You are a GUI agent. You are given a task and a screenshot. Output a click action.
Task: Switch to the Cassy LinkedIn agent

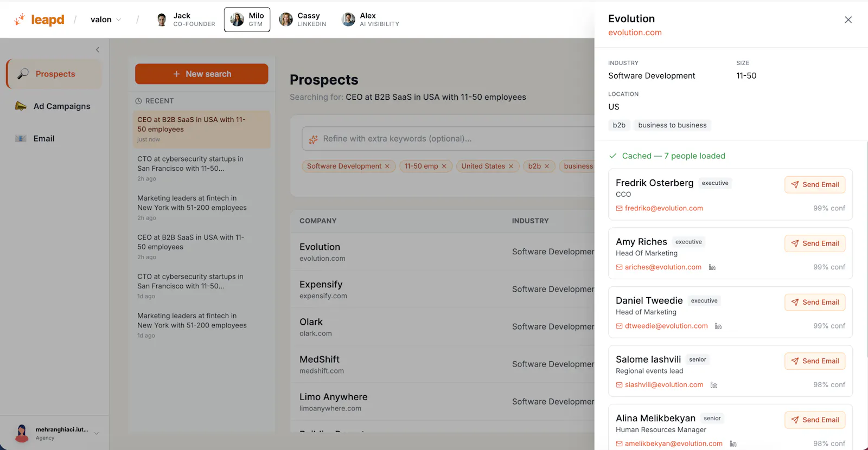(x=303, y=20)
